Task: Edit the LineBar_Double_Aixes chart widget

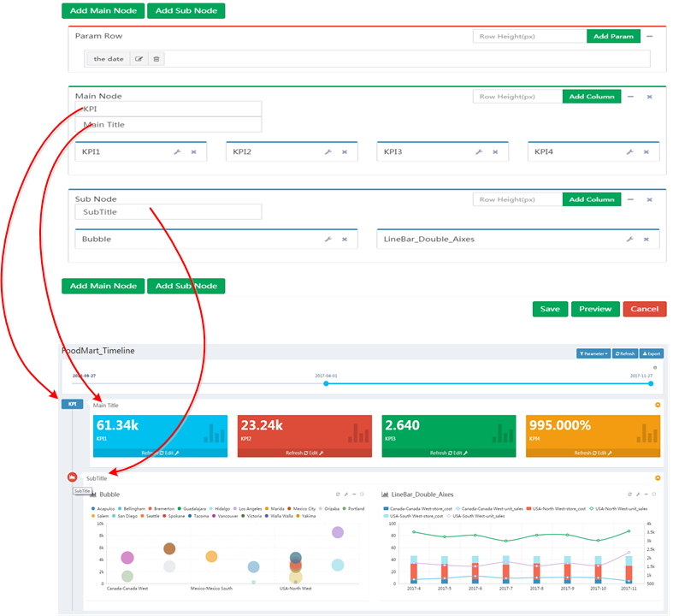Action: click(638, 495)
